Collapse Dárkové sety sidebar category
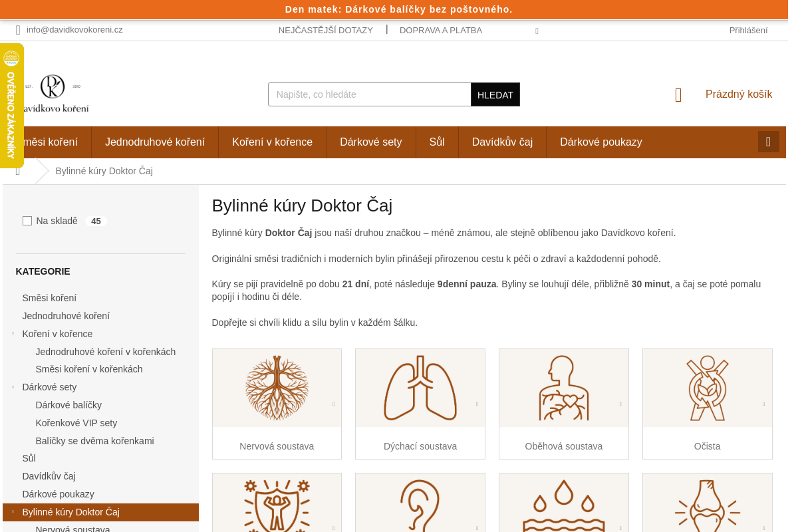798x532 pixels. tap(13, 386)
